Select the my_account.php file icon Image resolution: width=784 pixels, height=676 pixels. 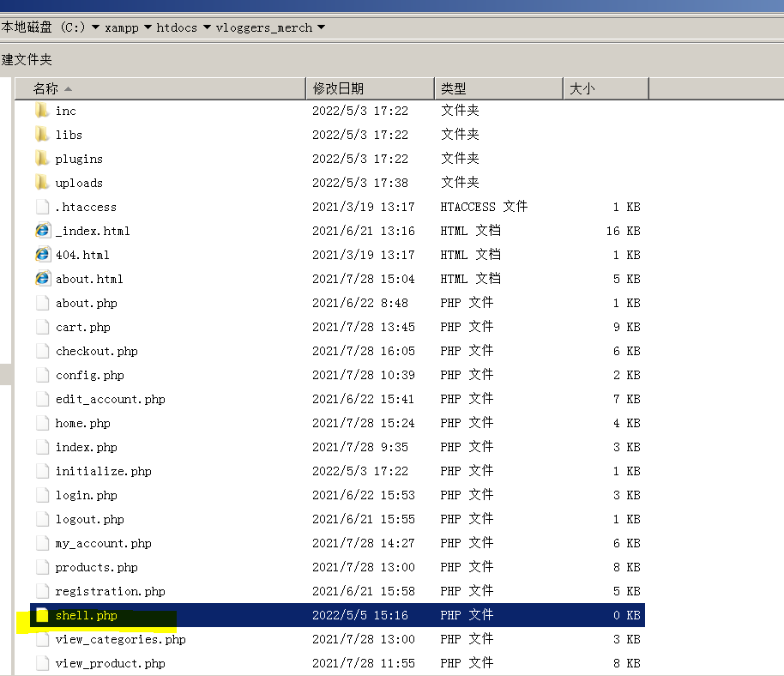pyautogui.click(x=43, y=542)
